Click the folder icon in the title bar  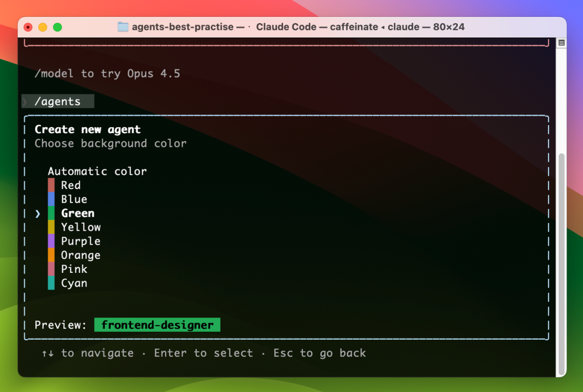pyautogui.click(x=123, y=27)
